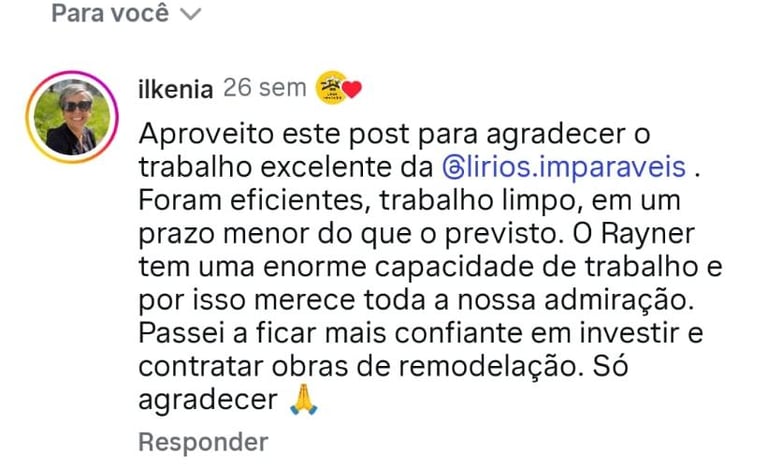Open the Para você comment filter

pos(126,13)
